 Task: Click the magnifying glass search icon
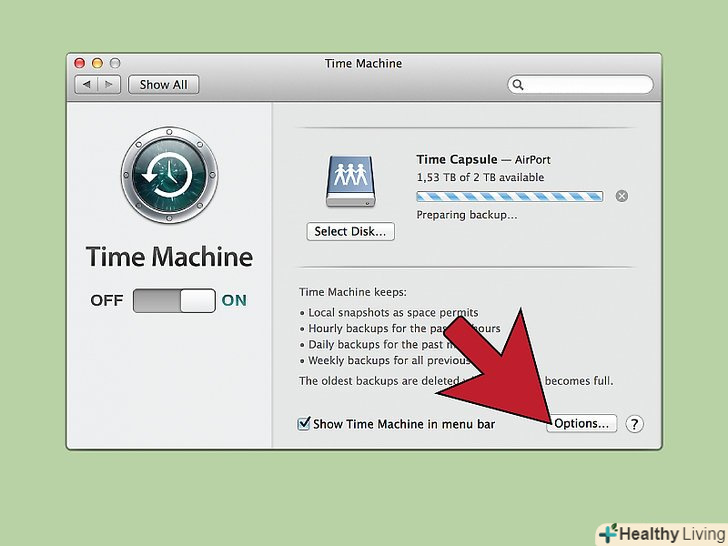coord(518,84)
